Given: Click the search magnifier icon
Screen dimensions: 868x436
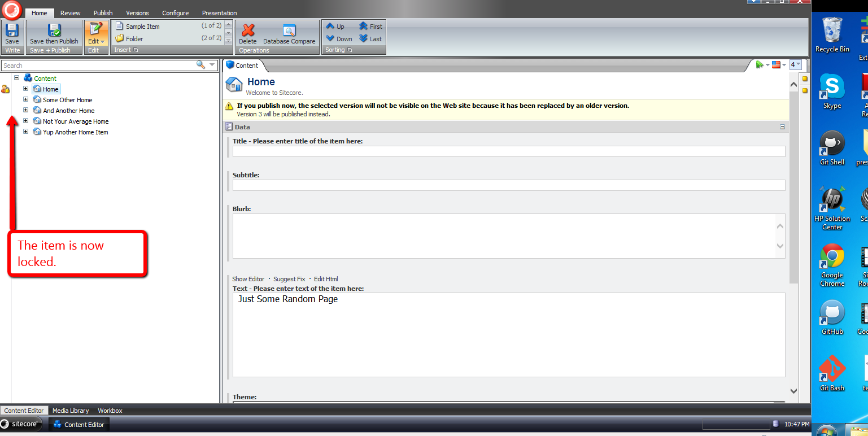Looking at the screenshot, I should coord(200,65).
